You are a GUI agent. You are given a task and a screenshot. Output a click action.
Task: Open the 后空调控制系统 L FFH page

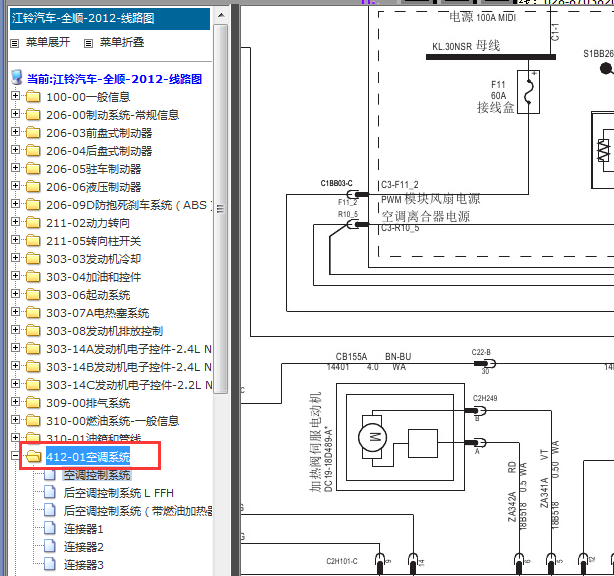(118, 493)
